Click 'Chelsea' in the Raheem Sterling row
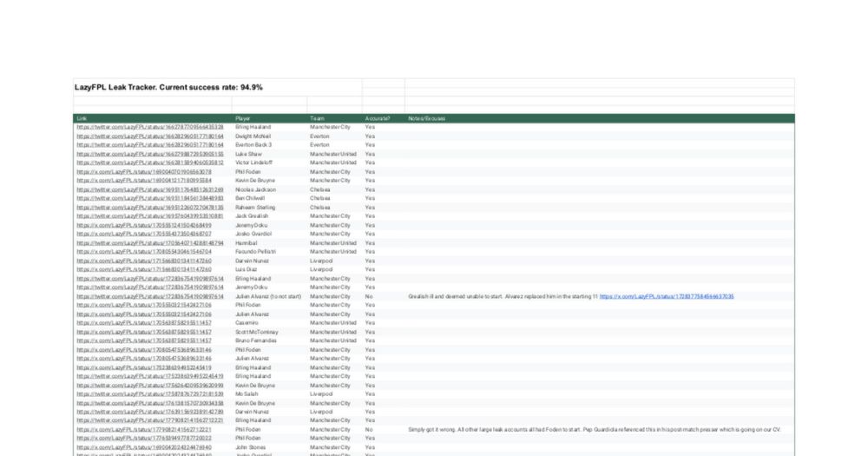Image resolution: width=868 pixels, height=456 pixels. (320, 208)
